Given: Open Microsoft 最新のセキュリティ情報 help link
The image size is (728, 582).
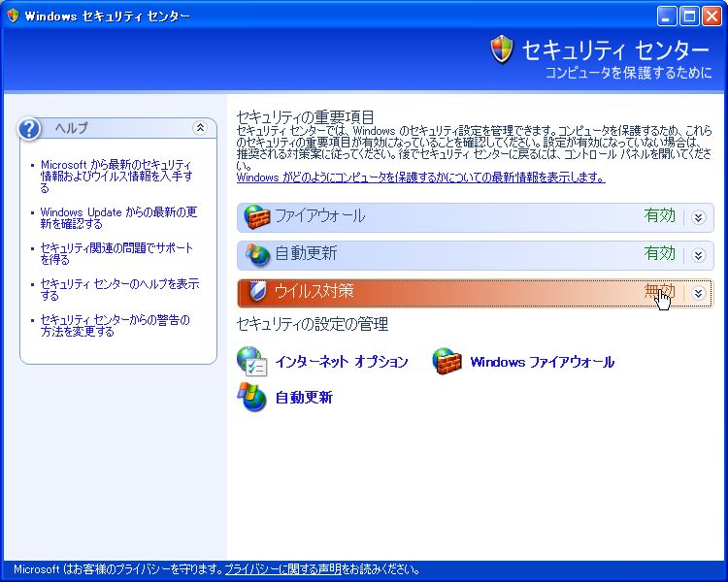Looking at the screenshot, I should (116, 176).
